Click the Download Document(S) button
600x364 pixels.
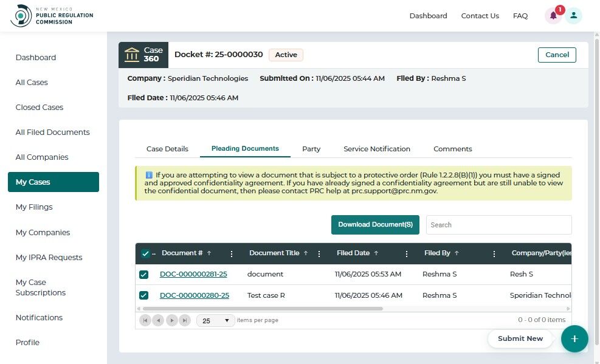pos(375,225)
